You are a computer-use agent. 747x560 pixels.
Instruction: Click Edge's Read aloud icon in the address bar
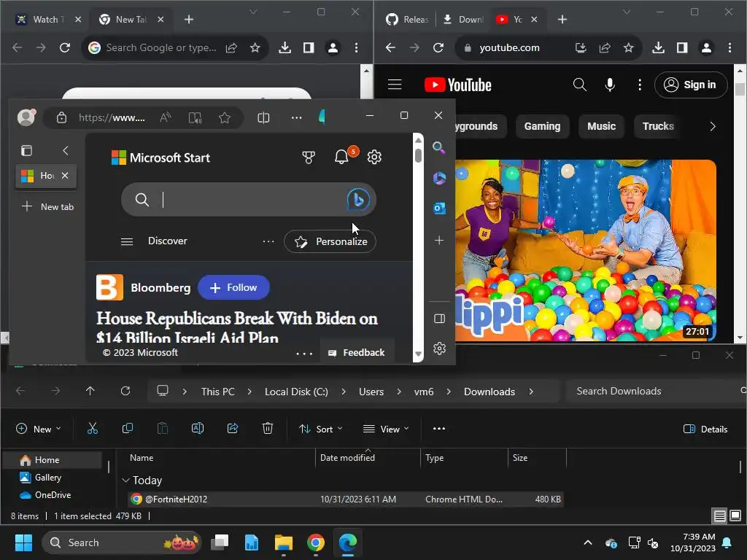pos(166,117)
